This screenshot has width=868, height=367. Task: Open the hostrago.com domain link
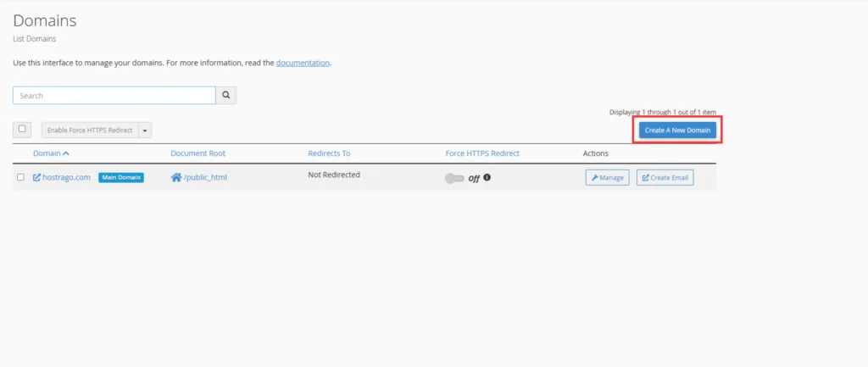pos(66,178)
